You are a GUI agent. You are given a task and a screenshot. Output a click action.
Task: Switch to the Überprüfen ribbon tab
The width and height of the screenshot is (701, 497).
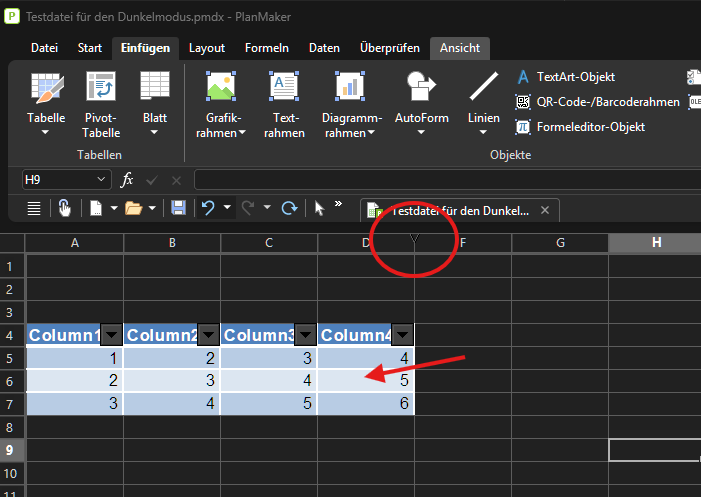(x=390, y=48)
